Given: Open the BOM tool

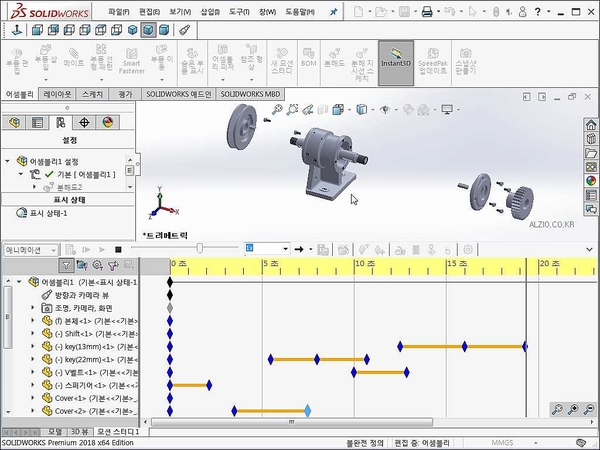Looking at the screenshot, I should click(x=309, y=57).
